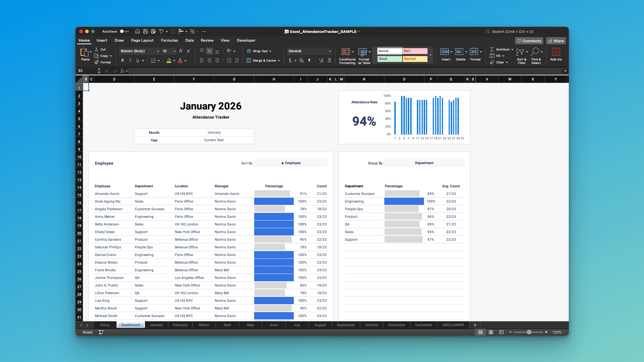The height and width of the screenshot is (362, 644).
Task: Open the September sheet tab
Action: click(346, 325)
